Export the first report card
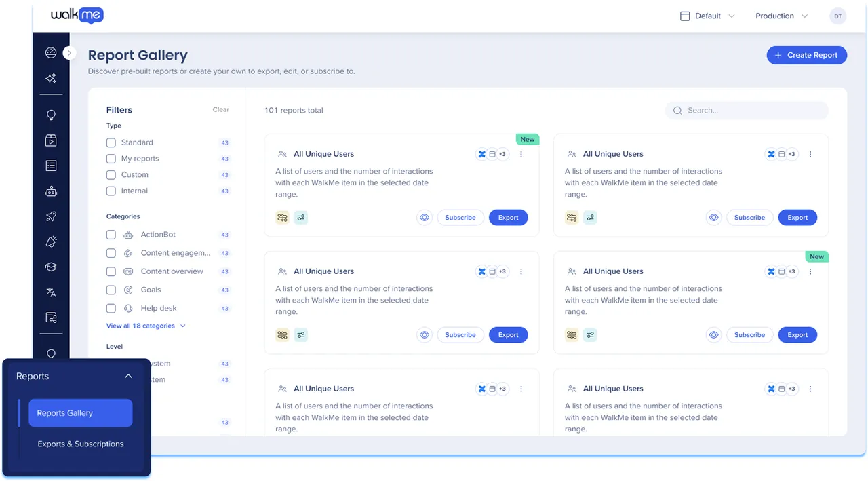868x481 pixels. tap(508, 218)
